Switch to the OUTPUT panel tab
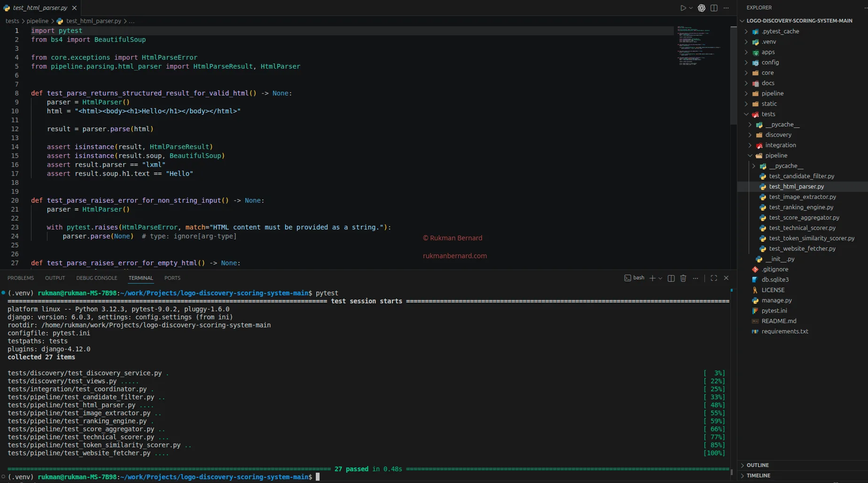868x483 pixels. [55, 278]
